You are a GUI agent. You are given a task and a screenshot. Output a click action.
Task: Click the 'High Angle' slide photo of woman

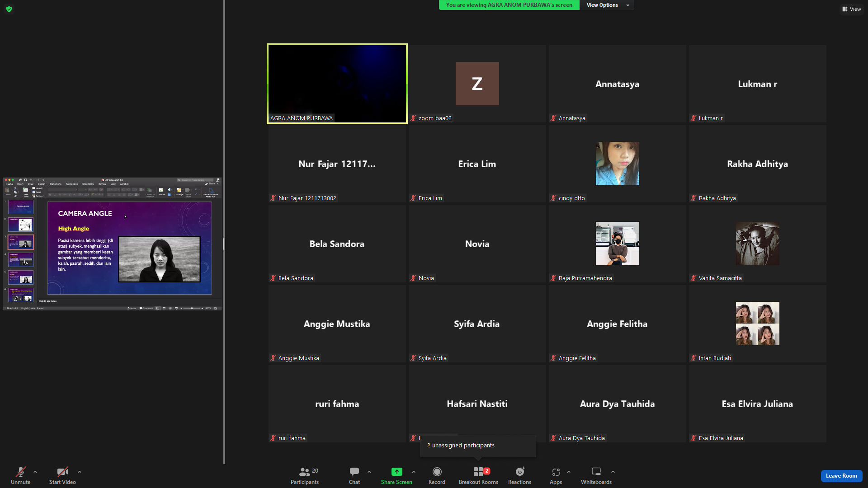pyautogui.click(x=159, y=259)
